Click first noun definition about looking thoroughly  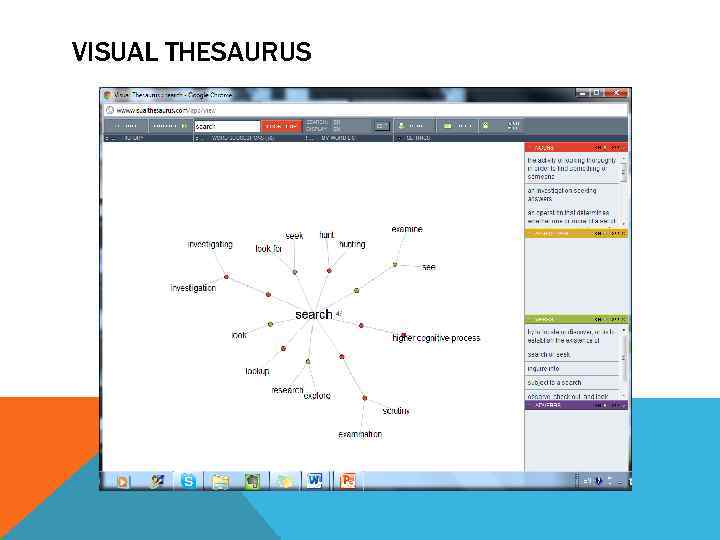[572, 169]
